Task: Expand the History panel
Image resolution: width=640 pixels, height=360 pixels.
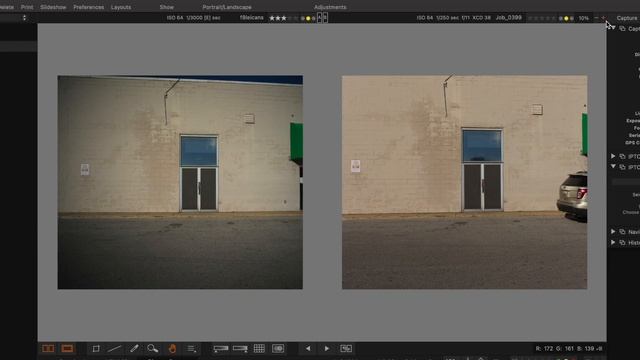Action: (x=613, y=242)
